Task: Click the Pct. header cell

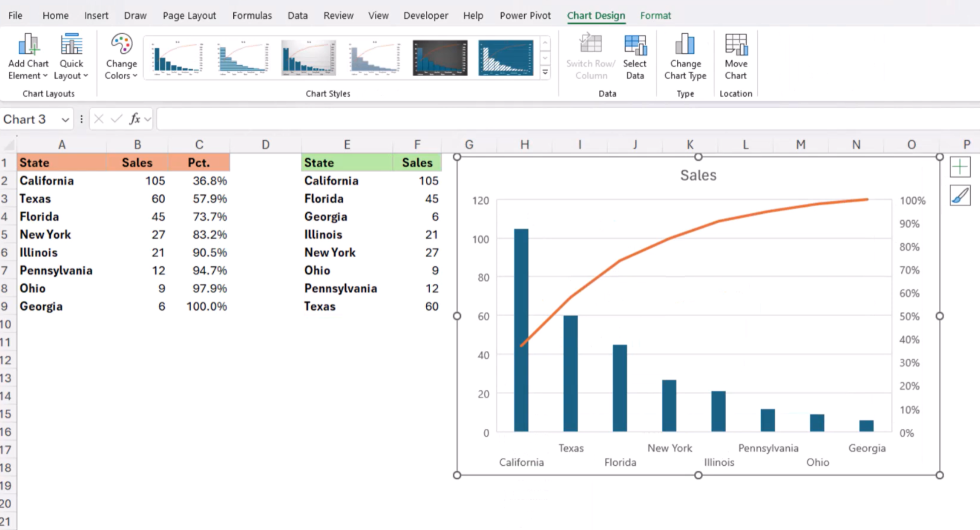Action: pyautogui.click(x=199, y=162)
